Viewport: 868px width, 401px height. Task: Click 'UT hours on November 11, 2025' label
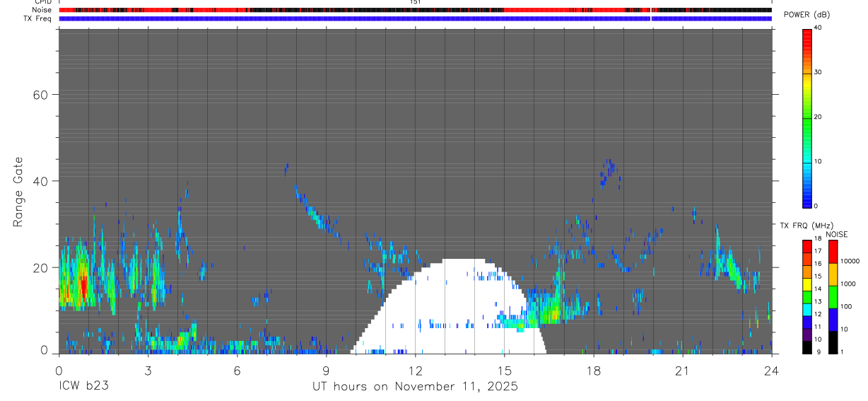(x=416, y=386)
